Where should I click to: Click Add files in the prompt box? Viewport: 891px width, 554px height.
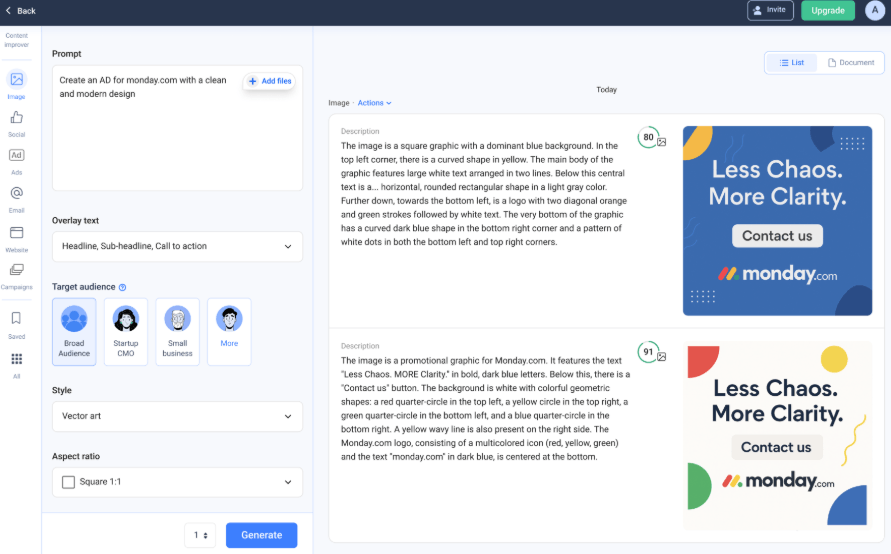point(269,81)
